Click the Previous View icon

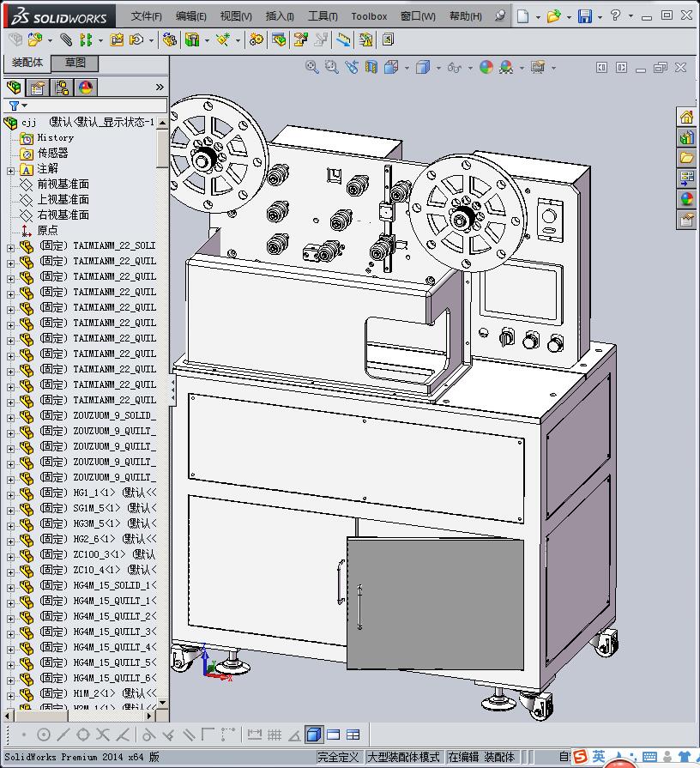(352, 67)
